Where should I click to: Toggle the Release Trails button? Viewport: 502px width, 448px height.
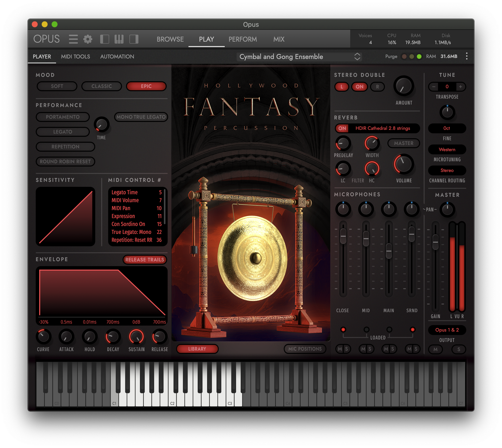(x=145, y=260)
